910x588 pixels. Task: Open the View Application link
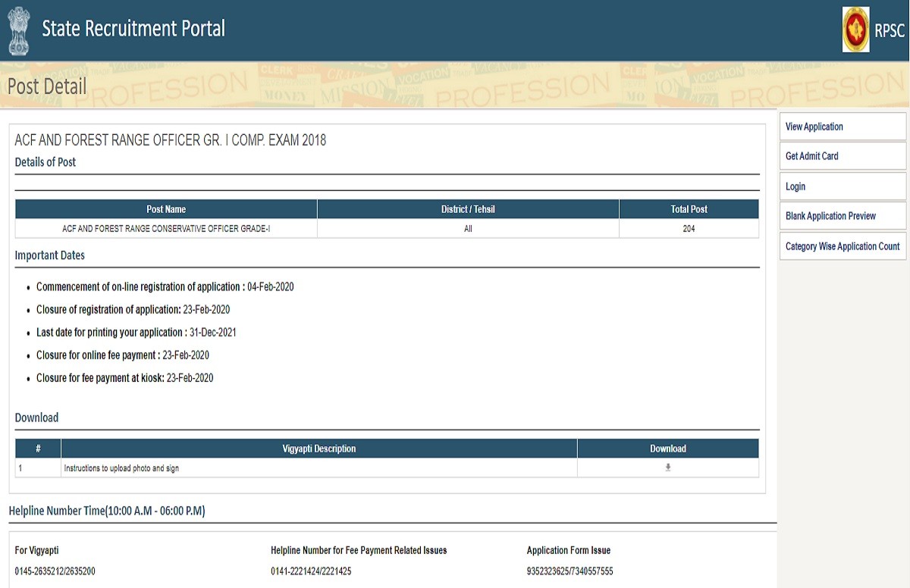pos(814,127)
